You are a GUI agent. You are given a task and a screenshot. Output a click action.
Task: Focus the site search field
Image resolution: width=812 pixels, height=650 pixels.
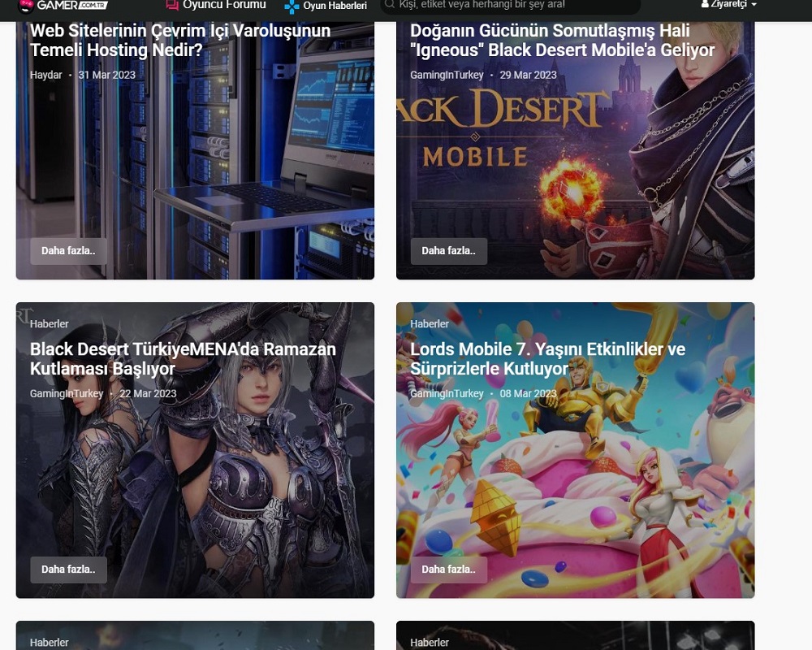(x=511, y=6)
